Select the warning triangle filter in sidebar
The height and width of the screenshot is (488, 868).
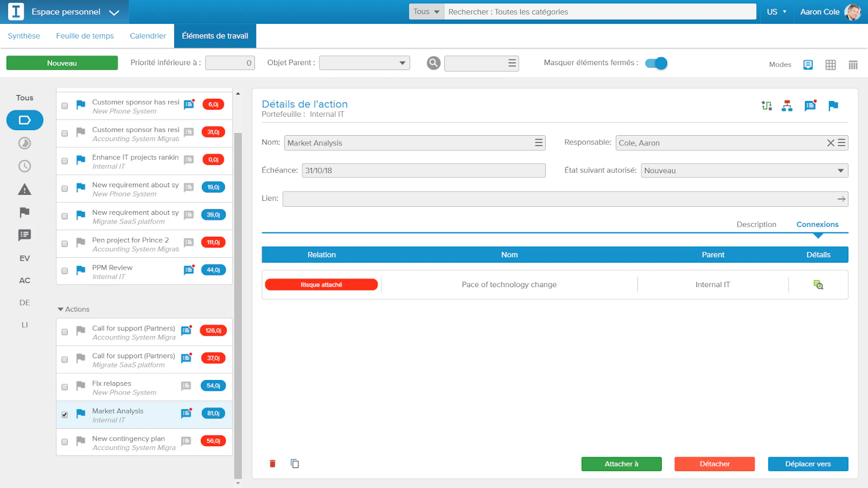point(24,189)
